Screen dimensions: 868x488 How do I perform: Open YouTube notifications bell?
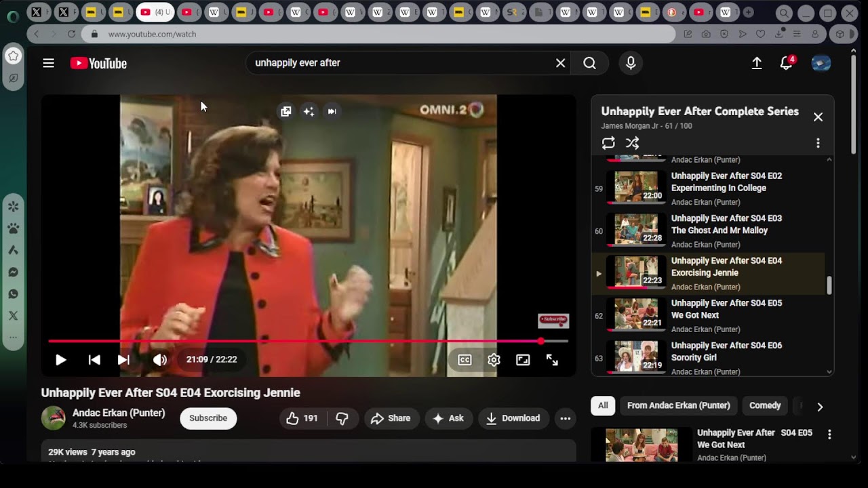click(x=787, y=63)
